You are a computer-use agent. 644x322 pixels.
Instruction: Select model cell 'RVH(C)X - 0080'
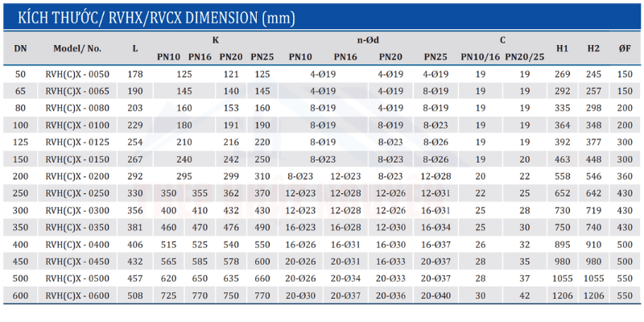(x=77, y=108)
